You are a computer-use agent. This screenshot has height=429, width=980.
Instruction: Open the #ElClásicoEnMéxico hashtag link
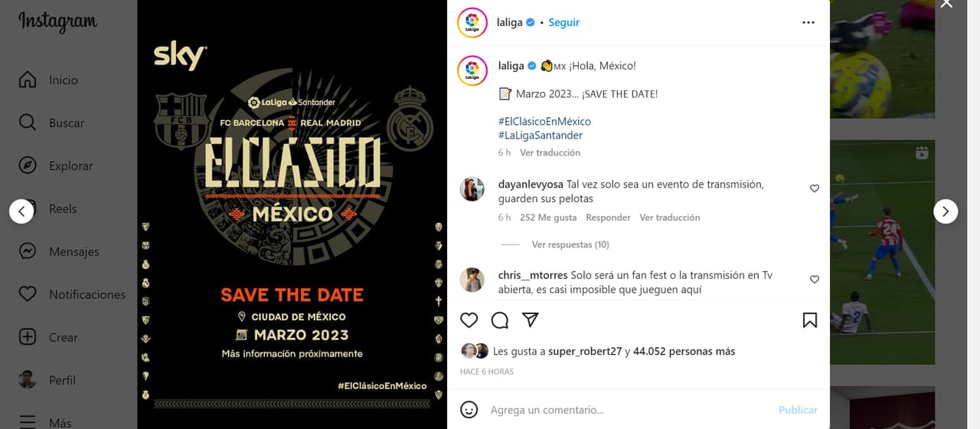pyautogui.click(x=544, y=121)
